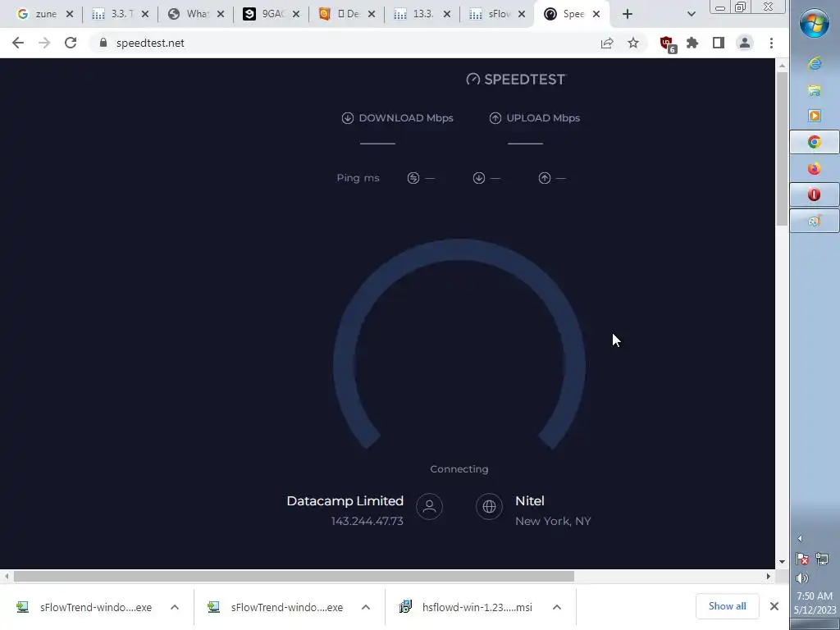Open the Paint taskbar button
Viewport: 840px width, 630px height.
pos(815,221)
